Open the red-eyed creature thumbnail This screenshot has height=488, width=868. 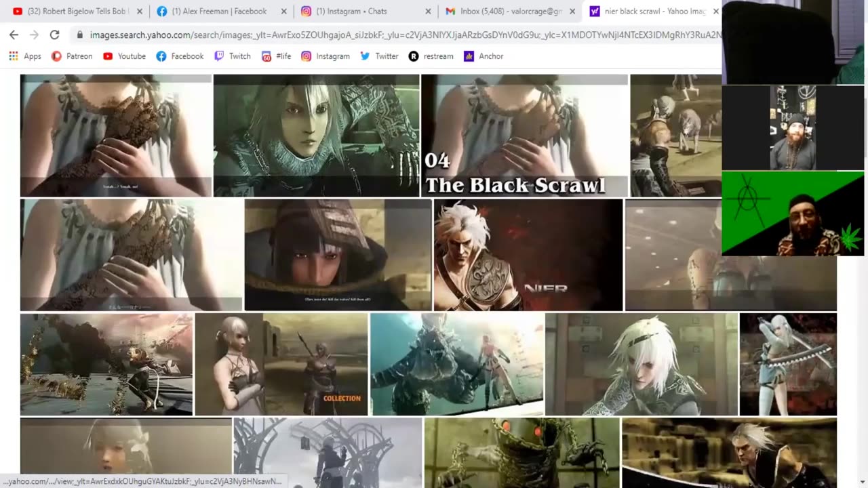(521, 453)
